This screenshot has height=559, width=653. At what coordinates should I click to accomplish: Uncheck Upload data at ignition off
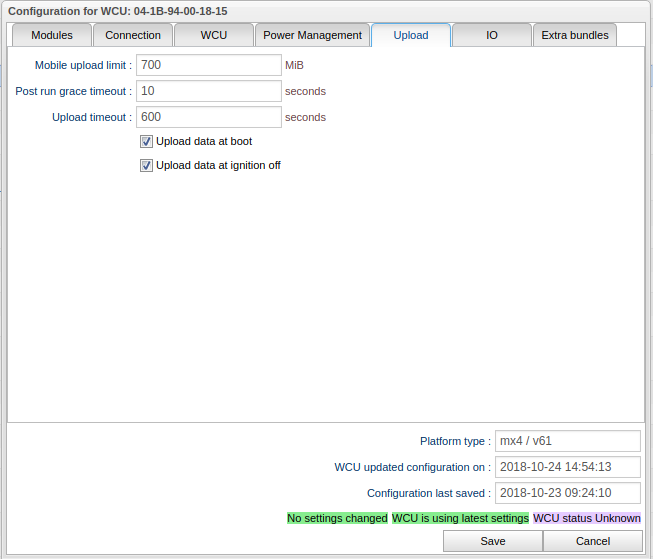click(x=146, y=166)
